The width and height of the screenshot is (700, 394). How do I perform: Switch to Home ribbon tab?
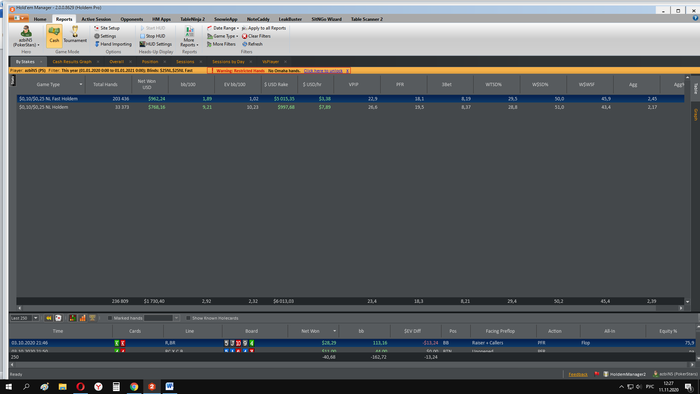point(40,19)
